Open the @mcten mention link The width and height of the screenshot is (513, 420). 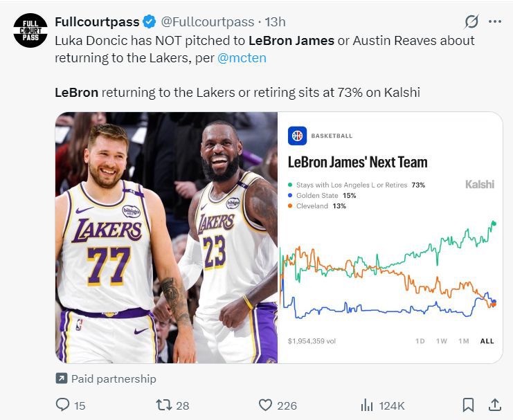pyautogui.click(x=242, y=58)
